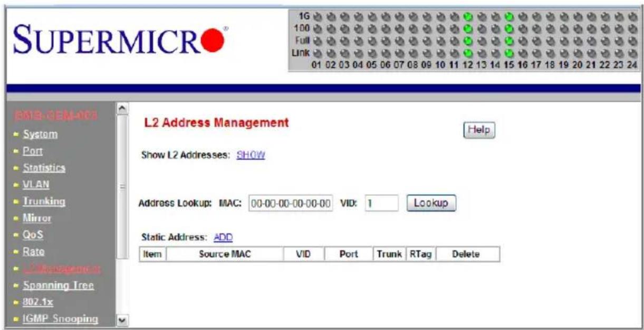Click the Lookup button
Image resolution: width=644 pixels, height=330 pixels.
point(431,203)
